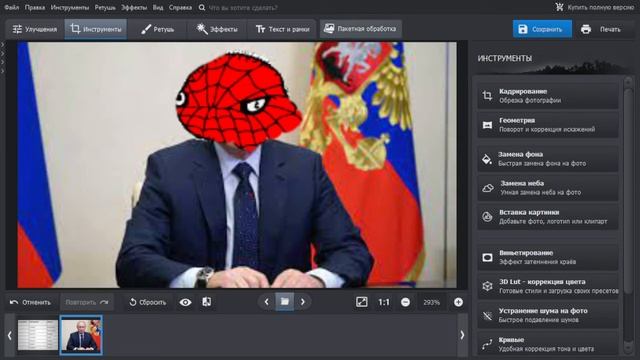640x360 pixels.
Task: Go to next photo arrow
Action: coord(303,302)
